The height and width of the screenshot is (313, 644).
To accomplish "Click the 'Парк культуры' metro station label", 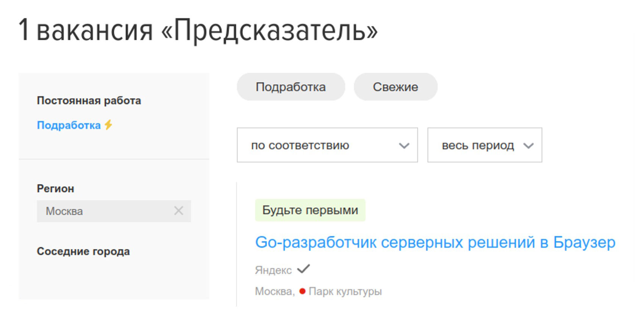I will pyautogui.click(x=345, y=291).
